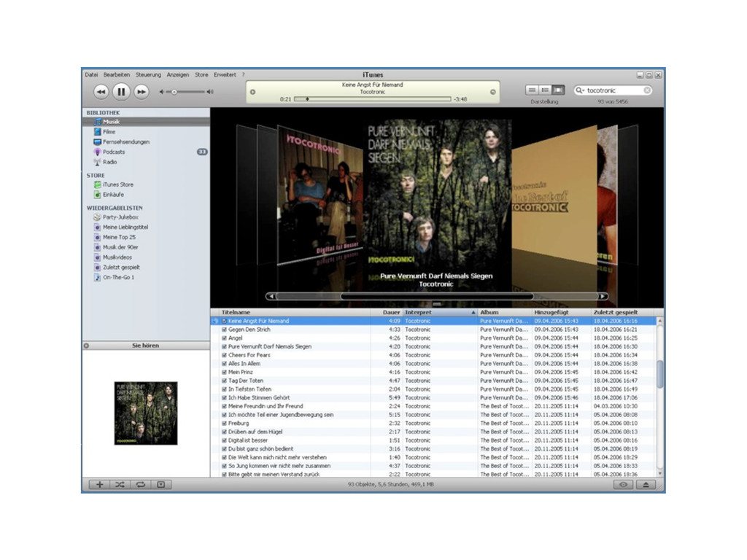
Task: Click the track list vertical scrollbar
Action: 659,374
